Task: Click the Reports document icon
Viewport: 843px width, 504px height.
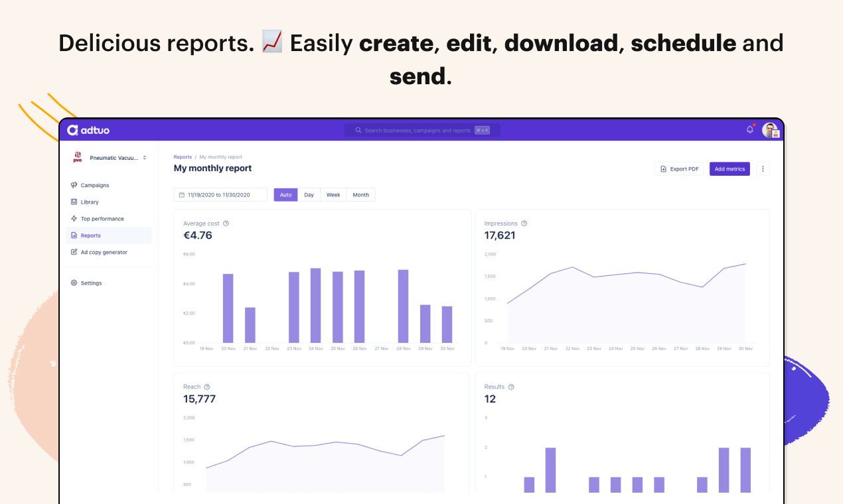Action: 74,235
